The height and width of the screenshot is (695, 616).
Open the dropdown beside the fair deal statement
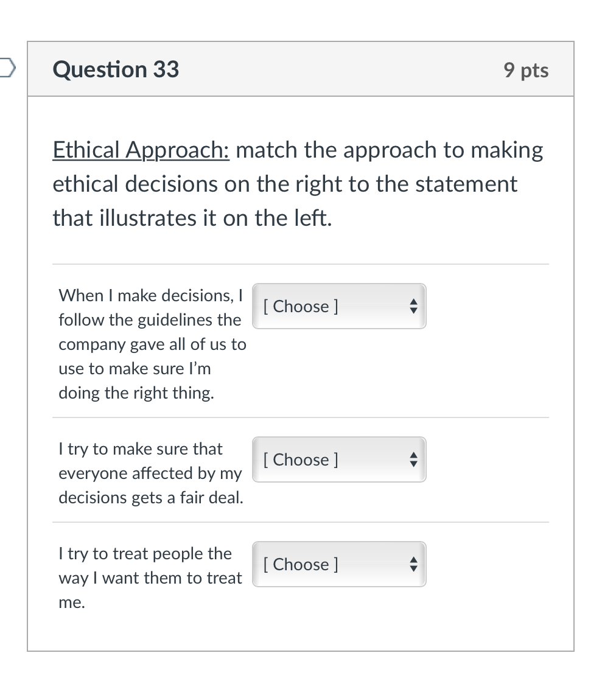[338, 459]
